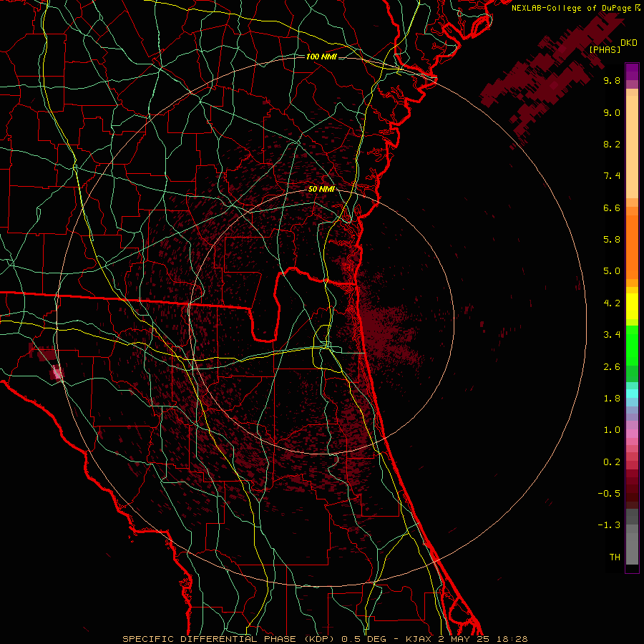Click the 3.4 scale value
Viewport: 644px width, 644px height.
(612, 335)
